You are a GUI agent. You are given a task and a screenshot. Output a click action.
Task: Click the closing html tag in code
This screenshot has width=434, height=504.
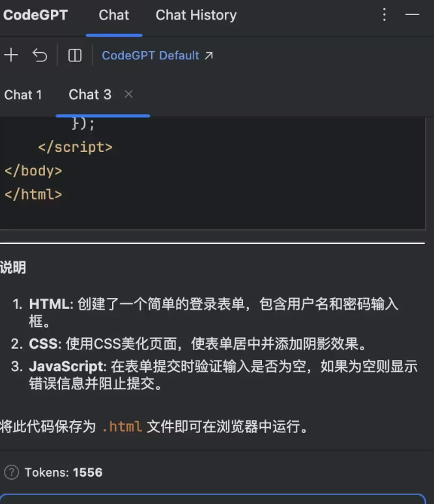coord(33,194)
